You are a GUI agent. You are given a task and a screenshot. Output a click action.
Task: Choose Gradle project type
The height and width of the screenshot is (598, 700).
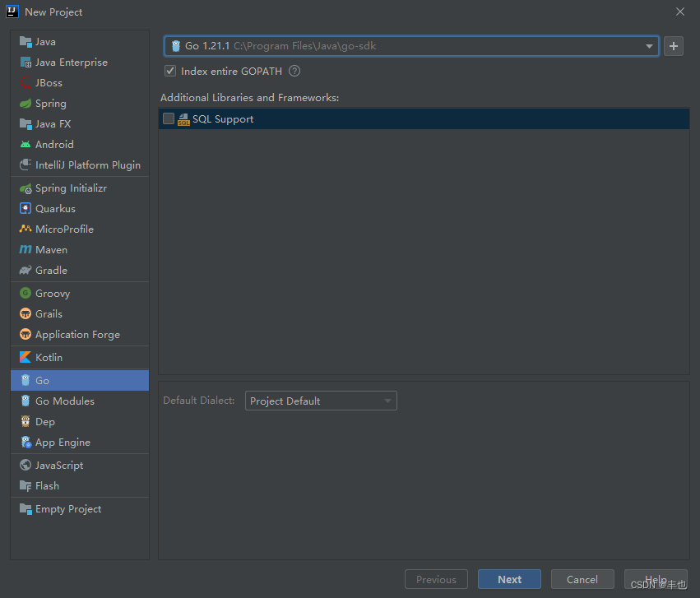(80, 270)
